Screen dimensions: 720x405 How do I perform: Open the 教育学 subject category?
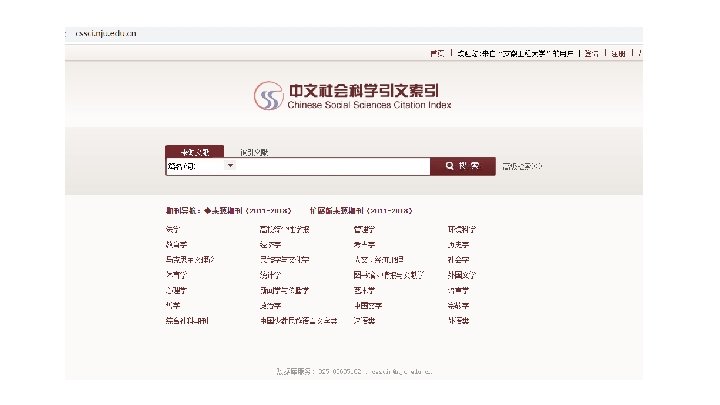(176, 245)
